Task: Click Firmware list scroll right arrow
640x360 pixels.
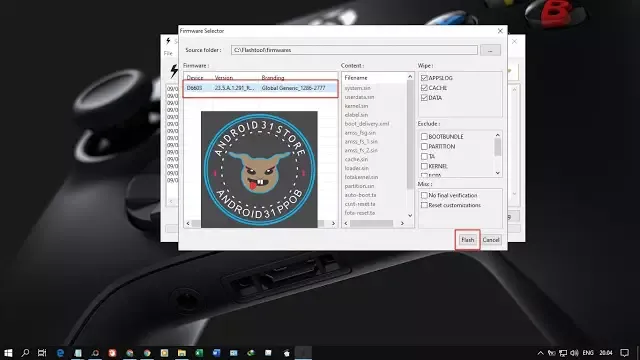Action: coord(333,223)
